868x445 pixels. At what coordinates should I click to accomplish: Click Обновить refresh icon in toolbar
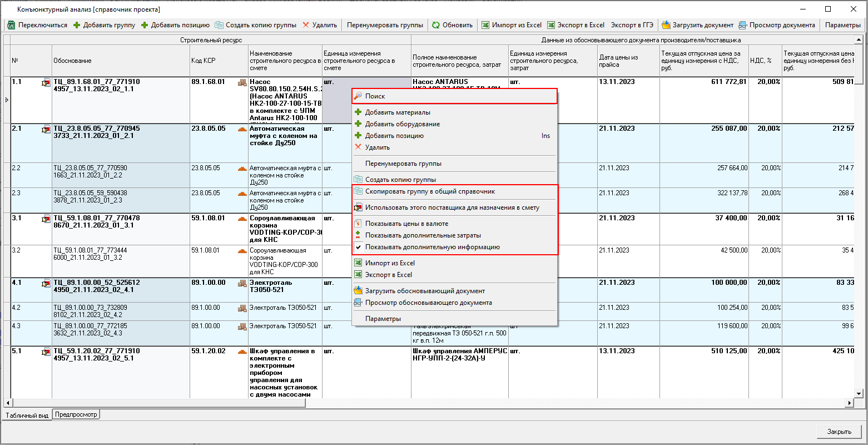[x=436, y=25]
